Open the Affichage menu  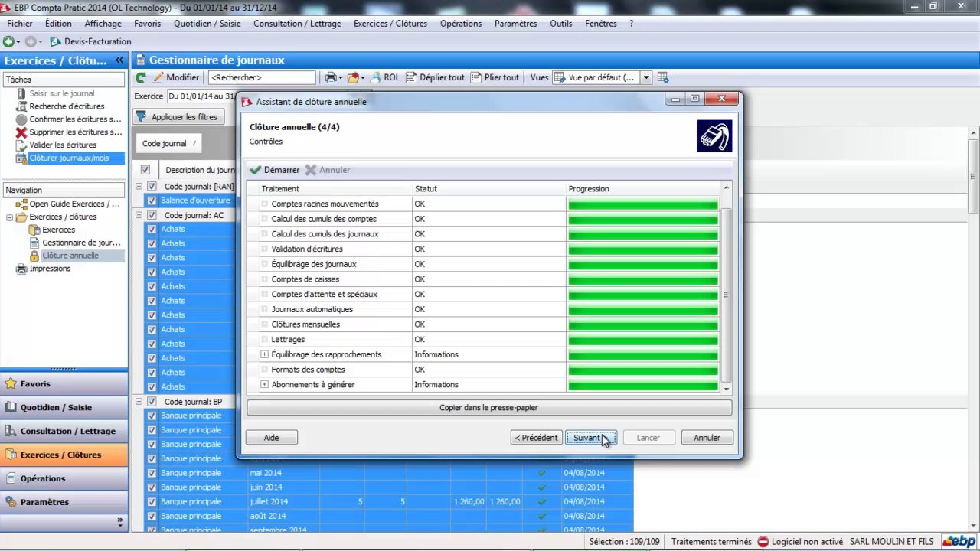[103, 24]
